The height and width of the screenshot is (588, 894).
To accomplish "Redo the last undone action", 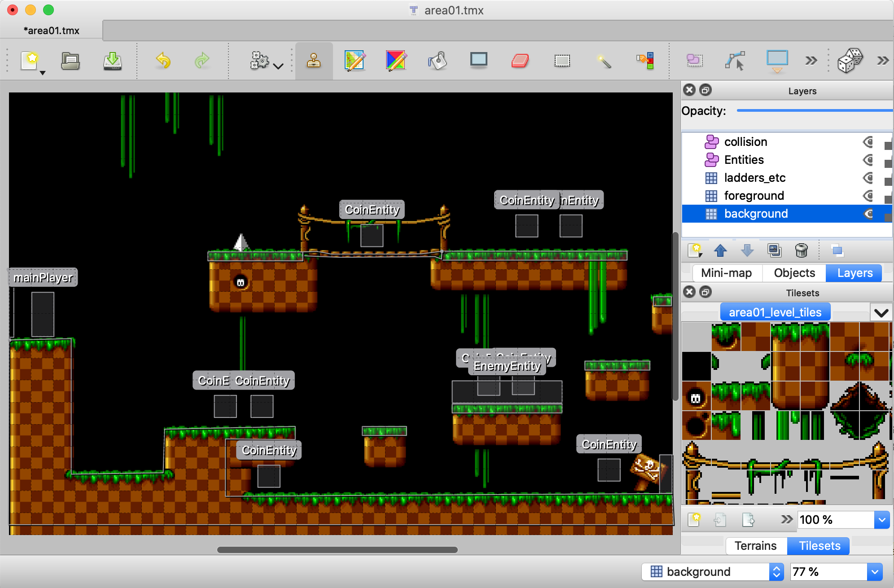I will (x=202, y=61).
